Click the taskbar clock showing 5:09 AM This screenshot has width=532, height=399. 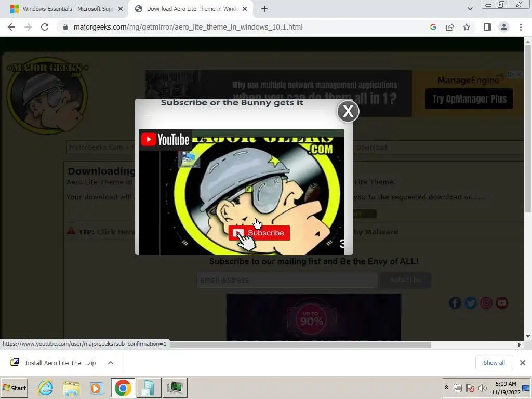[506, 388]
